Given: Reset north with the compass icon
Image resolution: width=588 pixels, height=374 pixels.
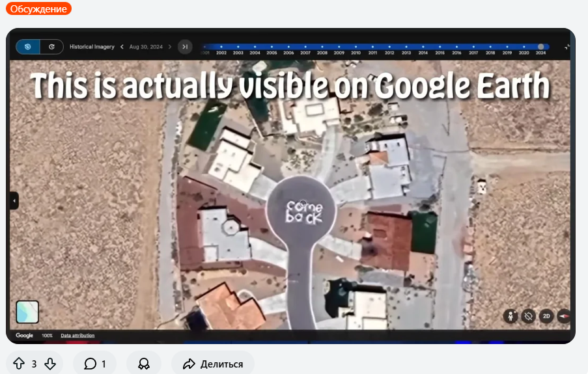Looking at the screenshot, I should tap(564, 316).
